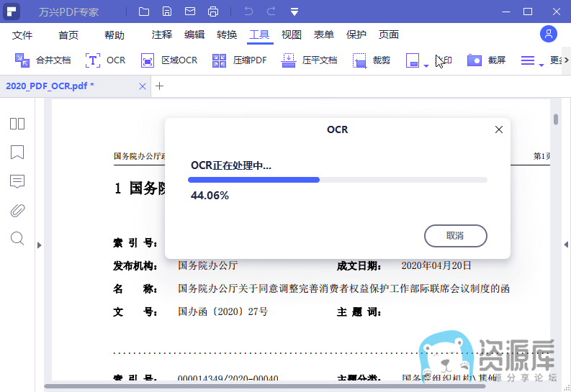Undo last action arrow
Image resolution: width=571 pixels, height=392 pixels.
(x=248, y=12)
